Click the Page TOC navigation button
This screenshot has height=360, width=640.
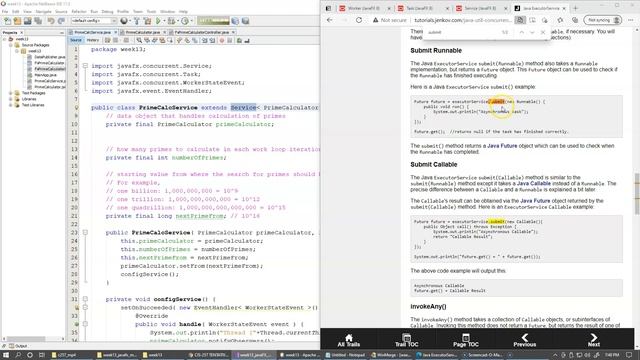pos(465,340)
